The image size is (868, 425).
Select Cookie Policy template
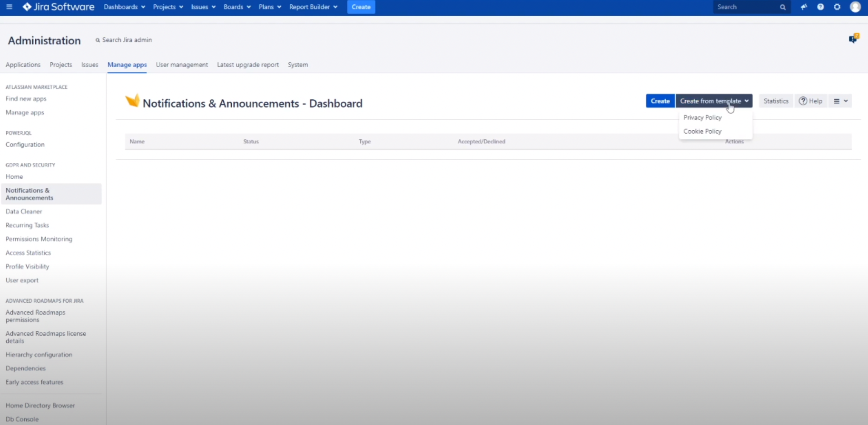pyautogui.click(x=702, y=131)
